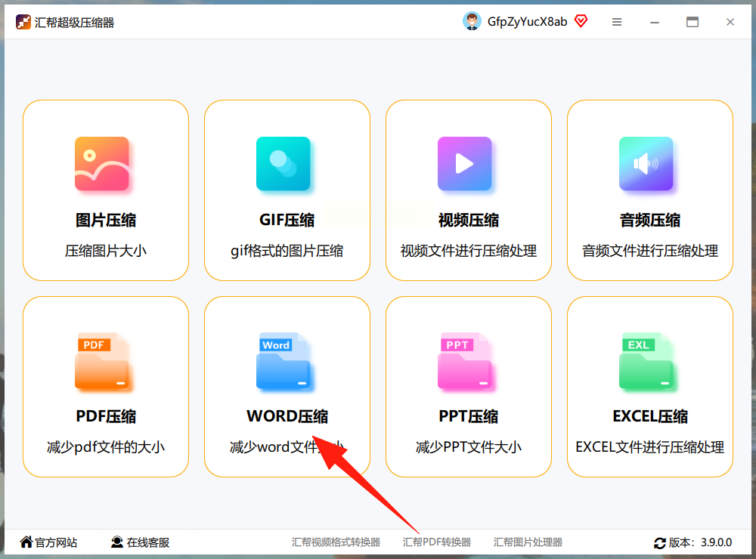Click the red VIP diamond badge

pyautogui.click(x=581, y=21)
